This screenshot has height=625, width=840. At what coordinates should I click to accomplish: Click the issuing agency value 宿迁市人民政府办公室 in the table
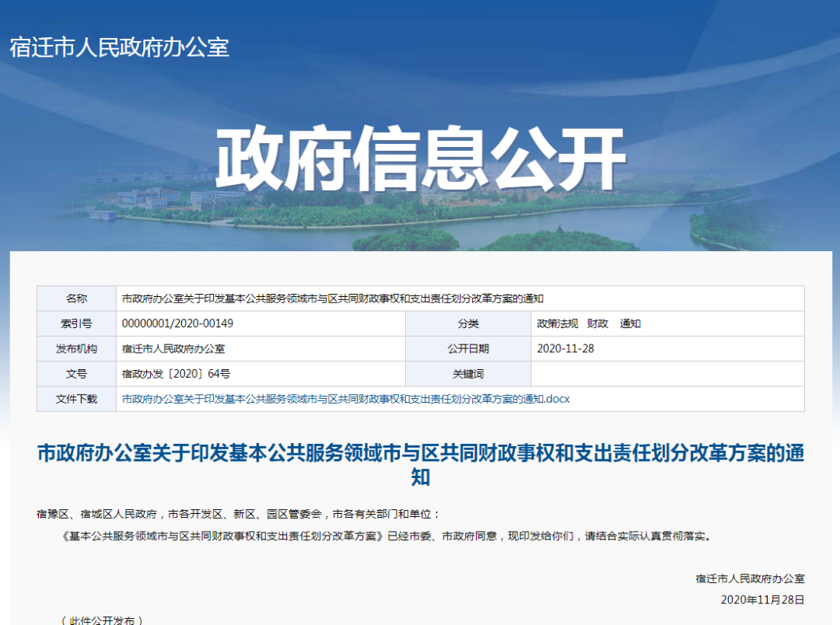click(x=173, y=349)
